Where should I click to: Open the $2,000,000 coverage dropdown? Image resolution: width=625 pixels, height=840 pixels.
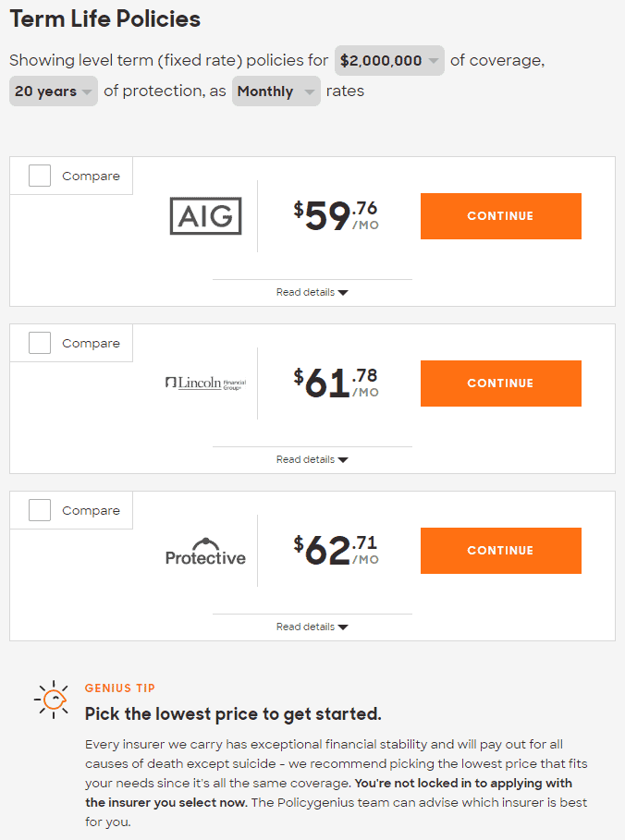pyautogui.click(x=389, y=61)
